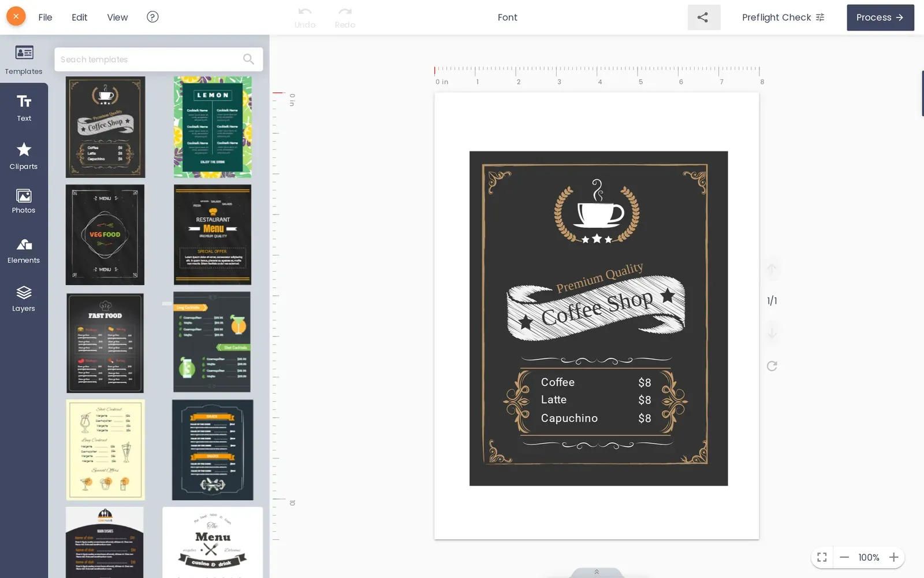Click the Font title text
924x578 pixels.
coord(507,17)
